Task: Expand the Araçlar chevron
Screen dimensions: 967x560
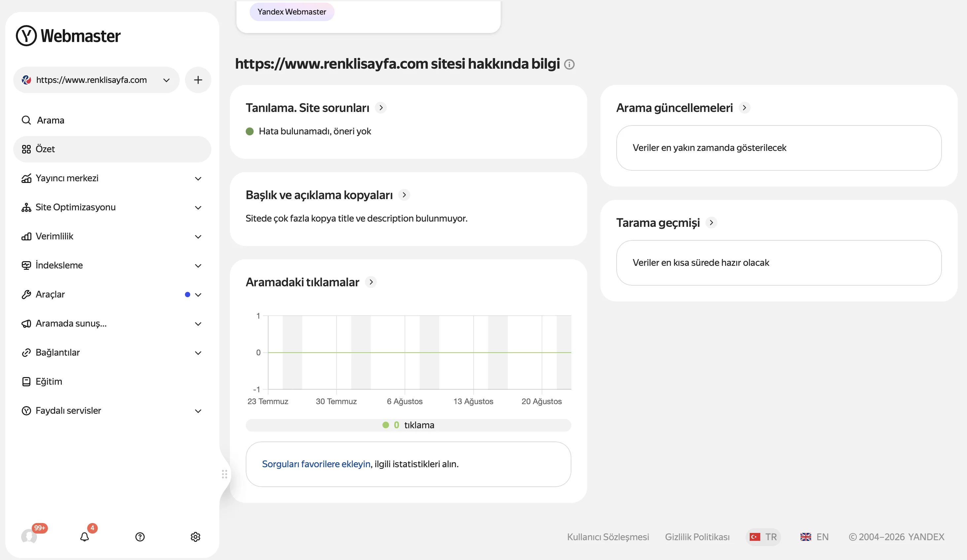Action: pos(198,295)
